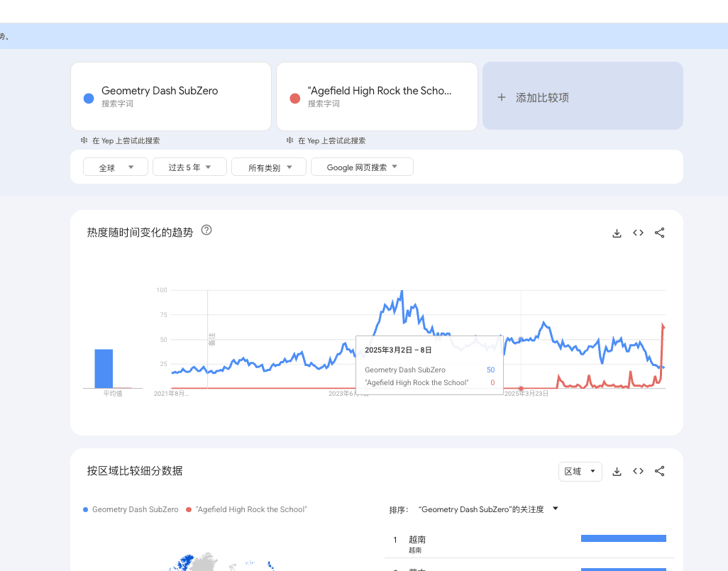Share the interest-over-time chart
Viewport: 728px width, 571px height.
659,233
